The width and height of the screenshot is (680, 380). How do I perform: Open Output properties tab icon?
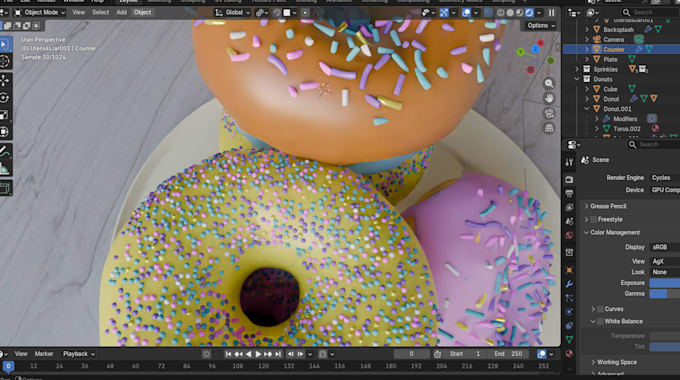tap(569, 193)
